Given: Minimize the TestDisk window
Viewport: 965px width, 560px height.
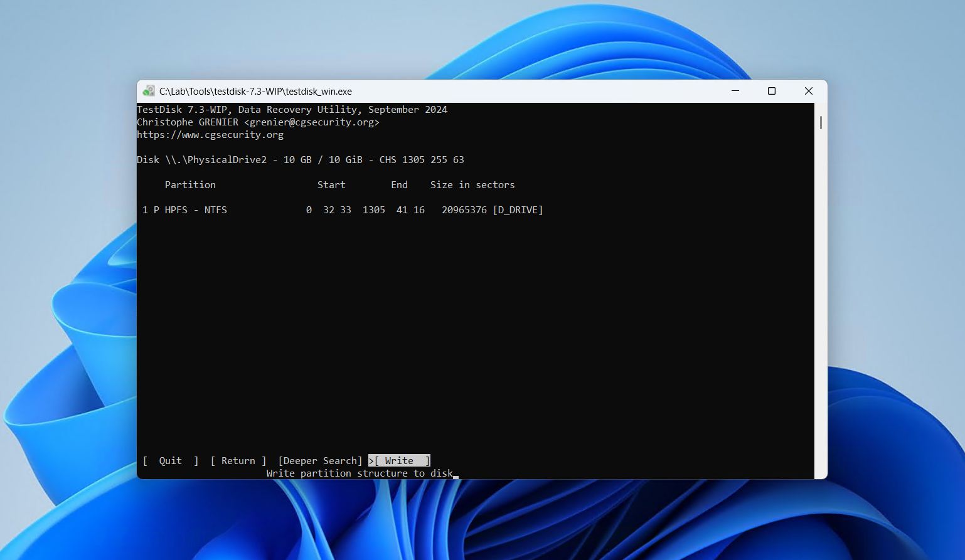Looking at the screenshot, I should coord(735,91).
